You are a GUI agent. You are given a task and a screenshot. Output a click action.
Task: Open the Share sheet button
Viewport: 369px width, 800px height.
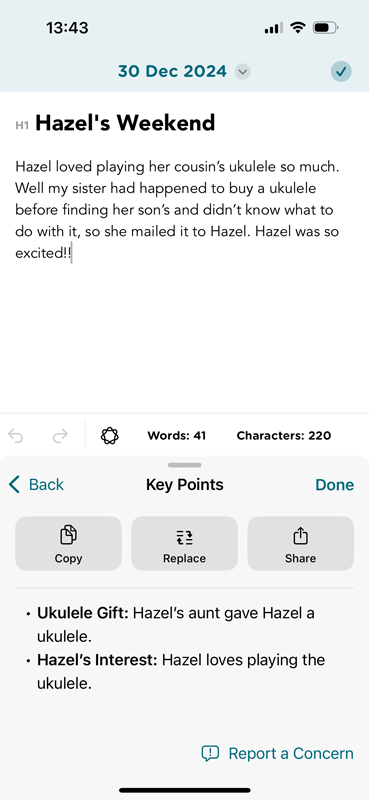301,543
